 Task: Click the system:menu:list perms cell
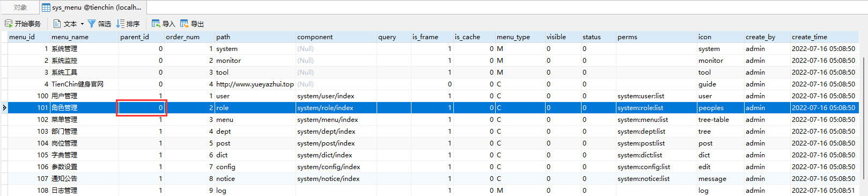point(657,120)
